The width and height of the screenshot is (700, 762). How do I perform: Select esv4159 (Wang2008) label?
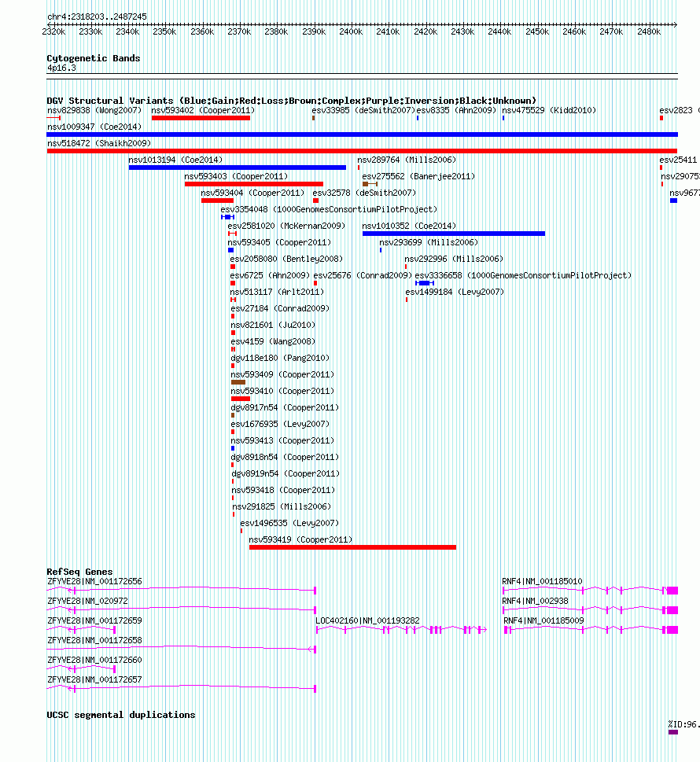pos(273,341)
